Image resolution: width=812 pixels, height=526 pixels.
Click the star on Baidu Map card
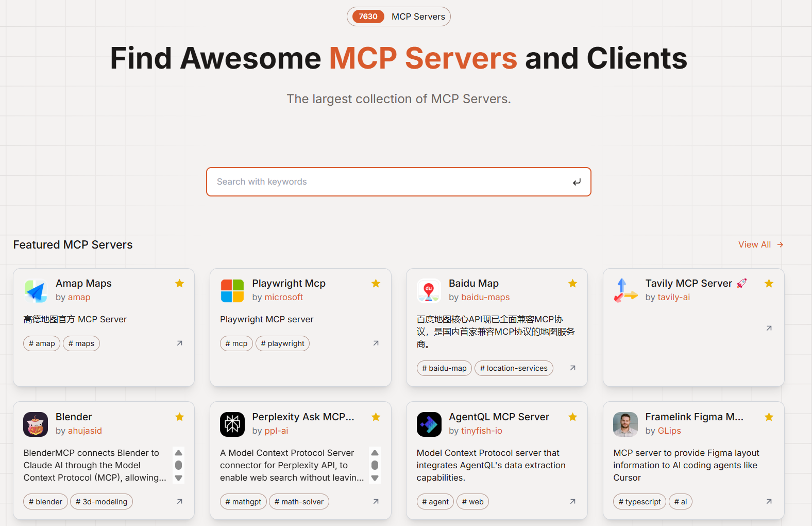point(572,283)
